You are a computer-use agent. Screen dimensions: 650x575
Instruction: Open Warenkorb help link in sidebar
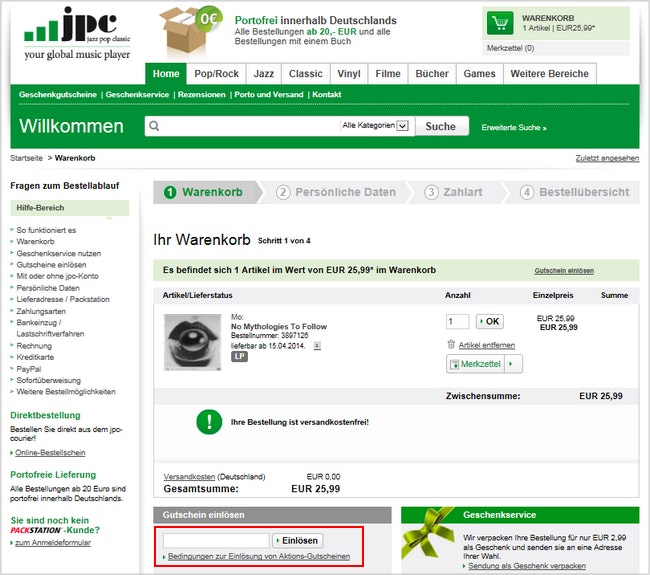[x=35, y=241]
